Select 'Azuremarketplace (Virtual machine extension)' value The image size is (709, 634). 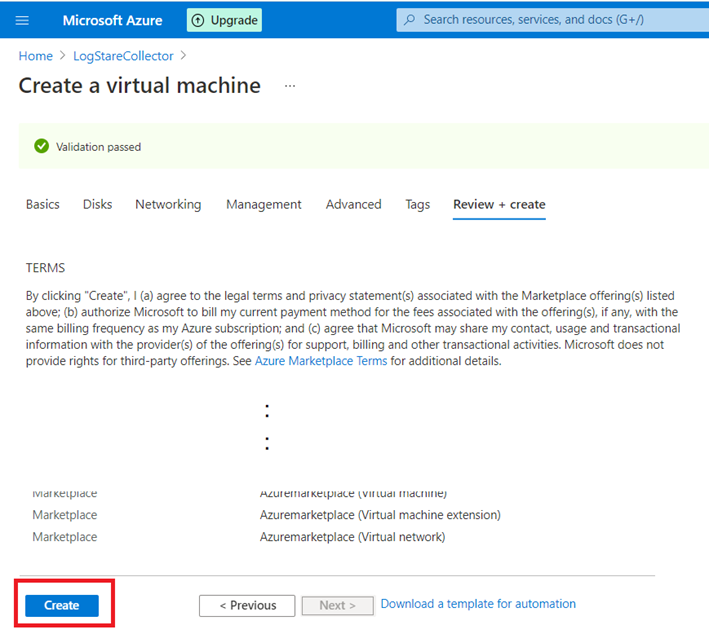click(x=380, y=515)
